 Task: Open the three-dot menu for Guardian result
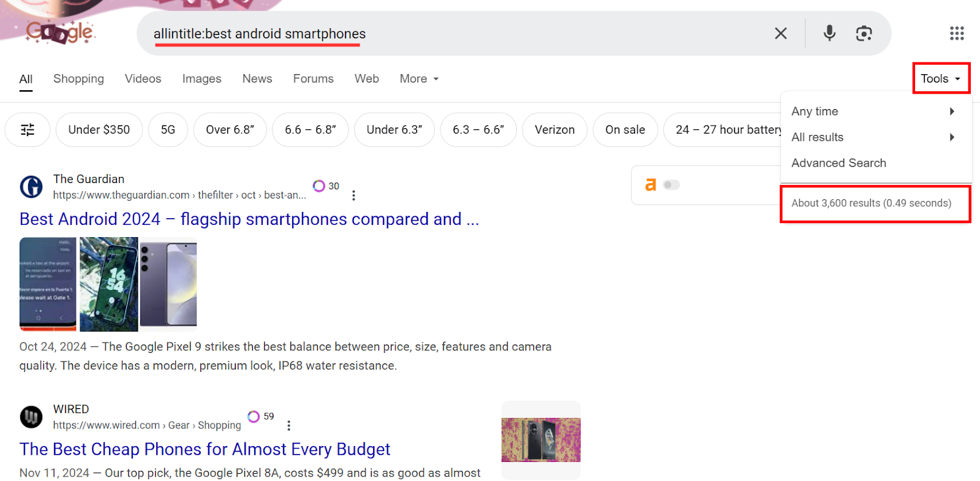point(353,195)
